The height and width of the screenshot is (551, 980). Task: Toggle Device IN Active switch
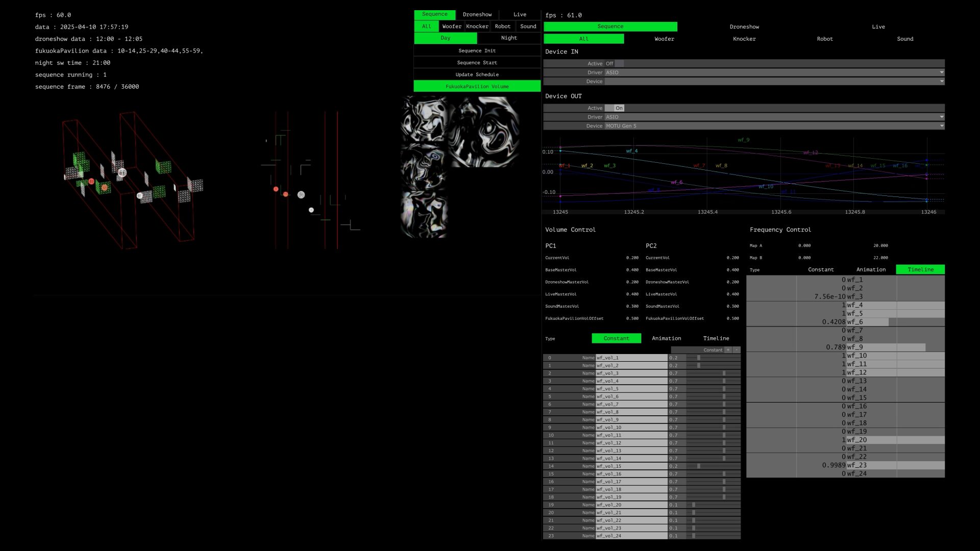615,64
